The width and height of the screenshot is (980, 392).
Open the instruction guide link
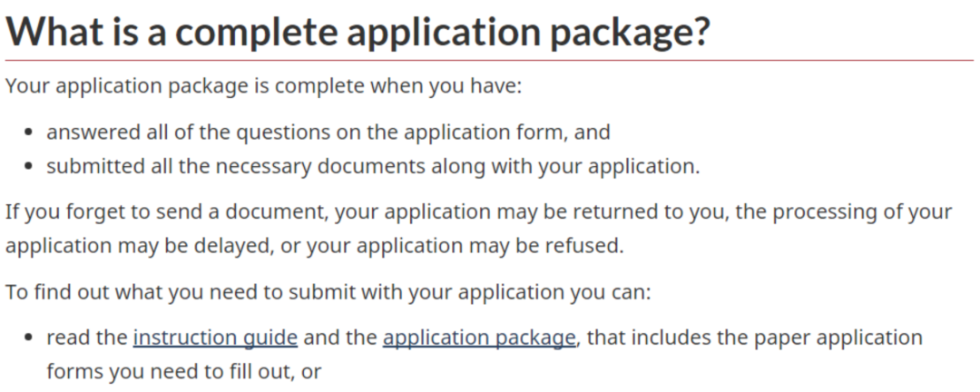coord(215,338)
